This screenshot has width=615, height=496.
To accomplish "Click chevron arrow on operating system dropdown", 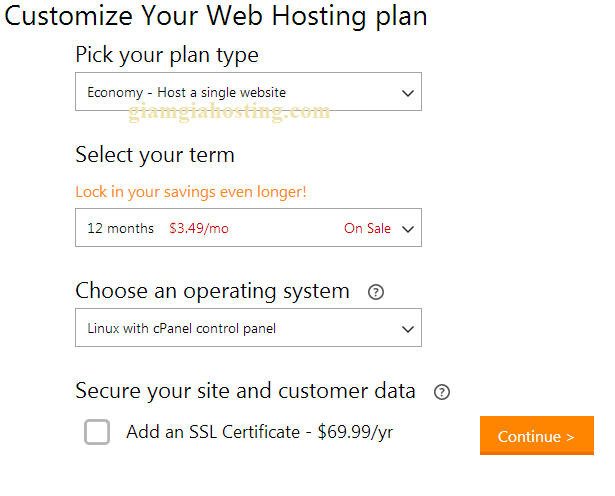I will (x=408, y=329).
